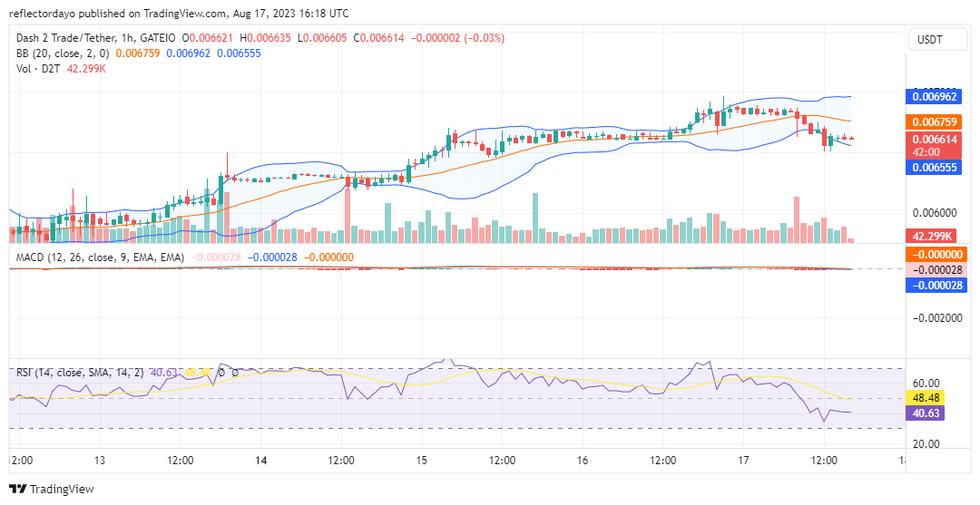Click the volume tag 42.299K on the axis

tap(929, 236)
